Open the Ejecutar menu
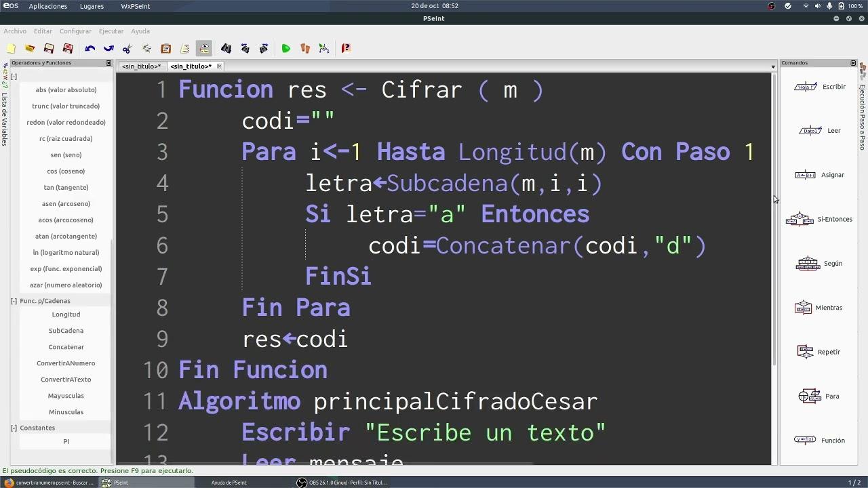Screen dimensions: 868x488 tap(111, 30)
